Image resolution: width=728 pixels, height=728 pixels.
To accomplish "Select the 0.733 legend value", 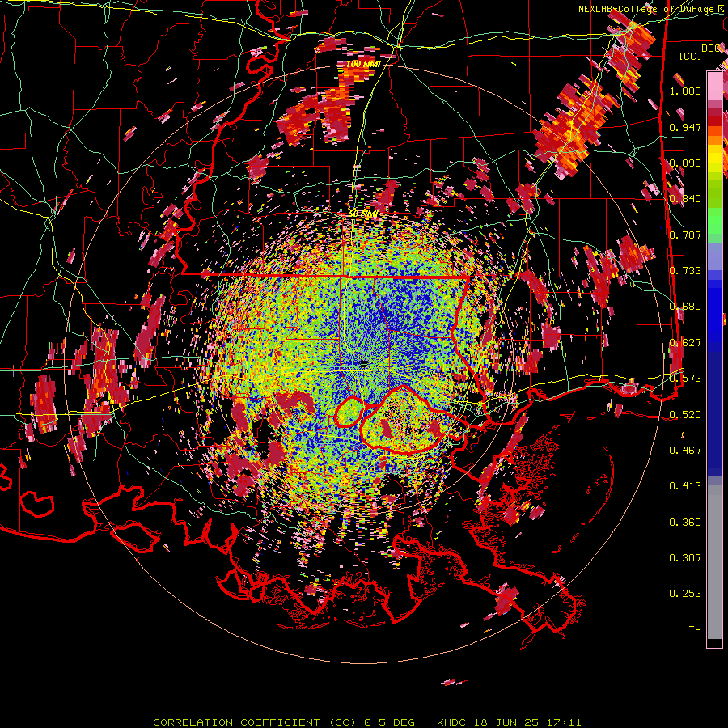I will point(685,271).
